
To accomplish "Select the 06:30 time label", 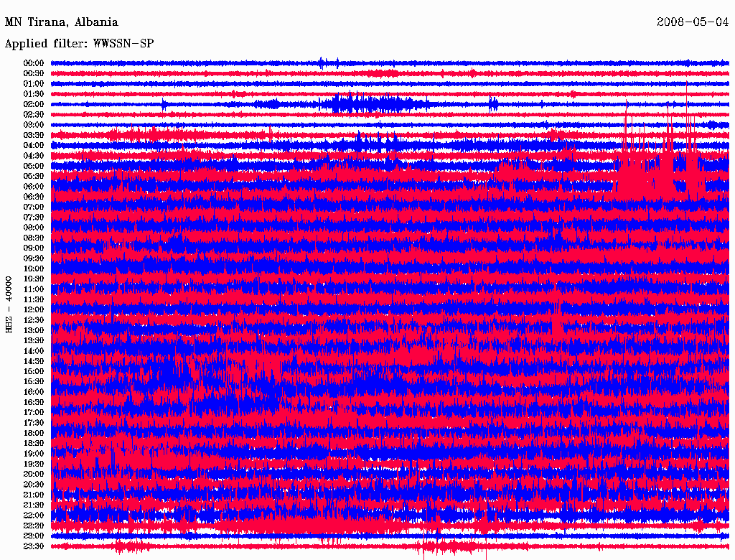I will coord(34,197).
